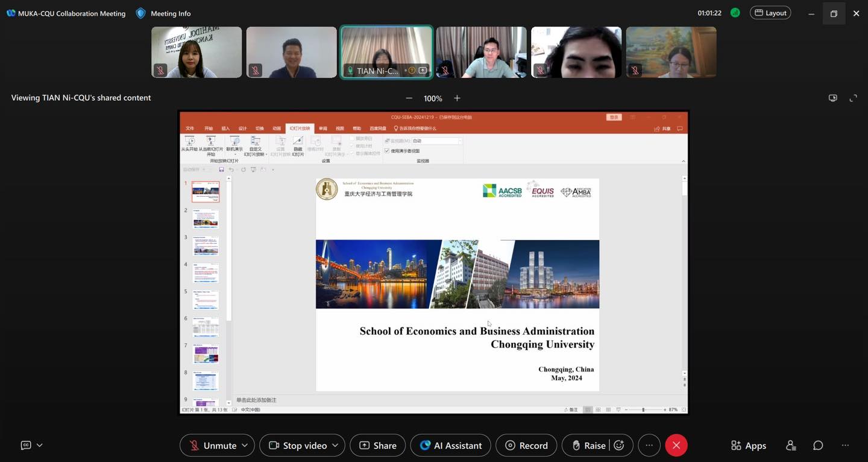Open the Participants panel icon
868x462 pixels.
(791, 445)
